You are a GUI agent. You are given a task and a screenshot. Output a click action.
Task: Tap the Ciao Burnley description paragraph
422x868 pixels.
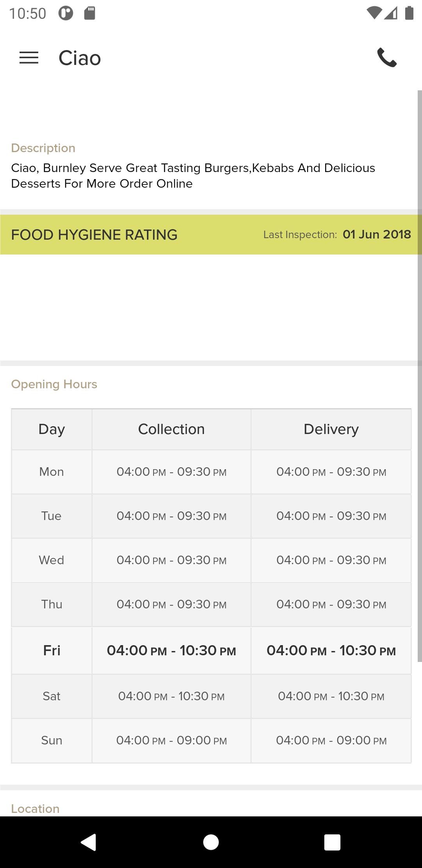click(193, 176)
